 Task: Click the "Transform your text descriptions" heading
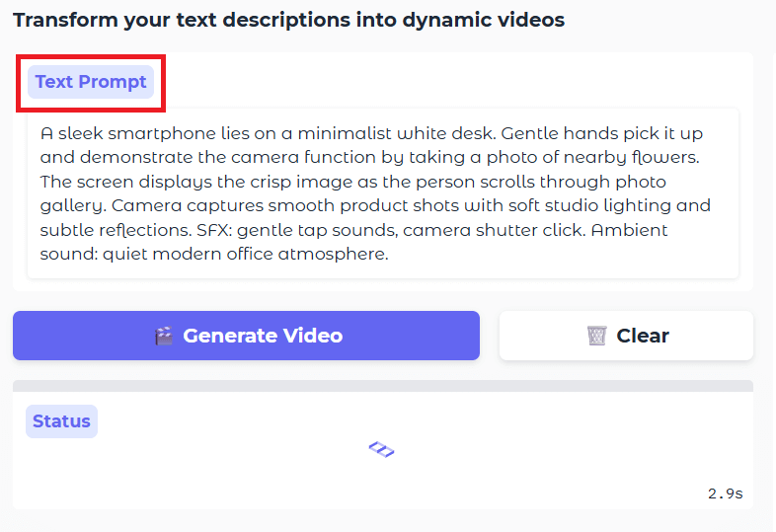tap(288, 20)
